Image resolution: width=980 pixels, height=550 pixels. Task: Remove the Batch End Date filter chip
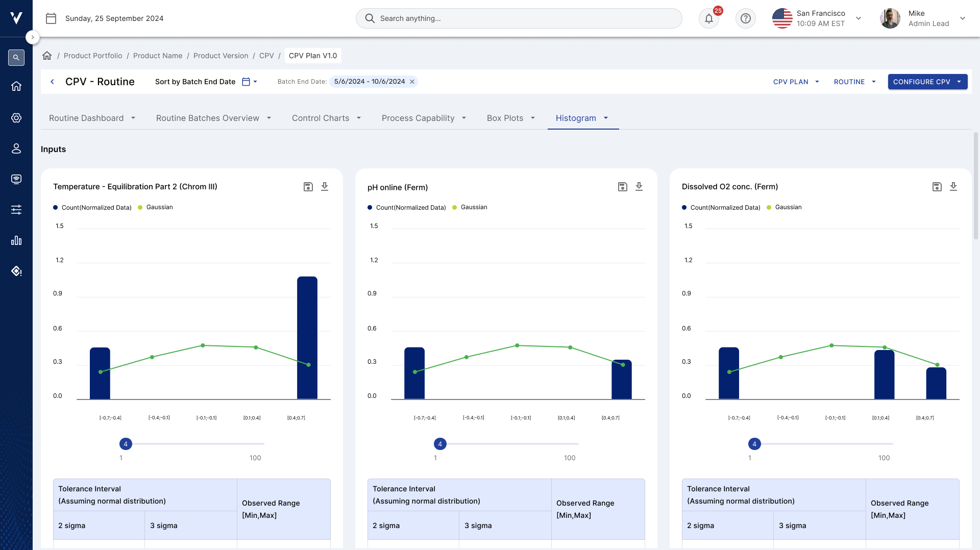tap(412, 82)
